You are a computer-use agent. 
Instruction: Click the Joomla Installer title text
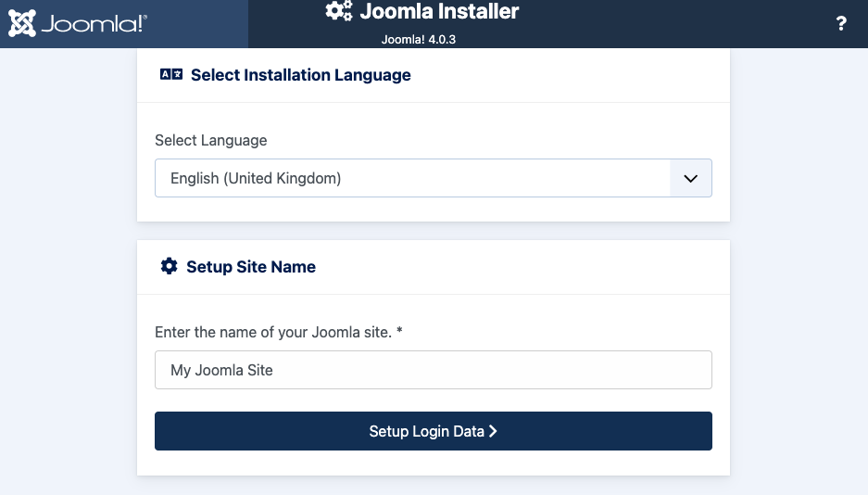pos(439,11)
